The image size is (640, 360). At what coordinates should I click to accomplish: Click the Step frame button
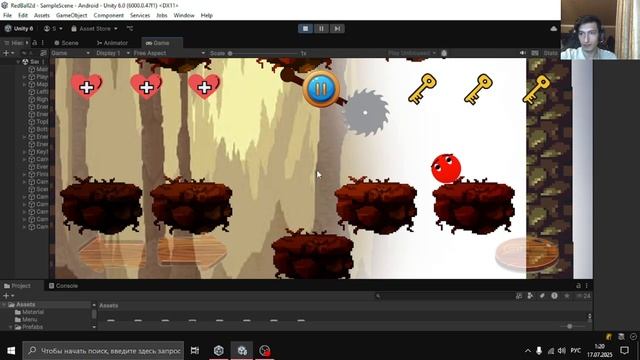point(337,29)
